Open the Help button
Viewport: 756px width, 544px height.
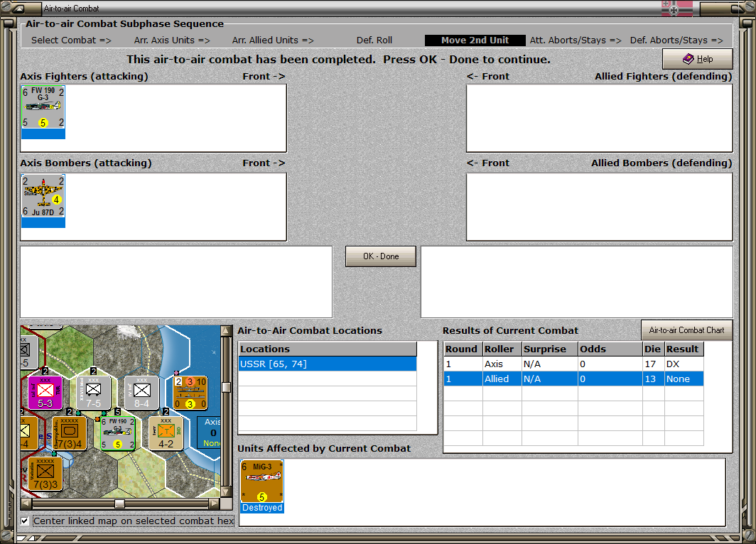[698, 59]
